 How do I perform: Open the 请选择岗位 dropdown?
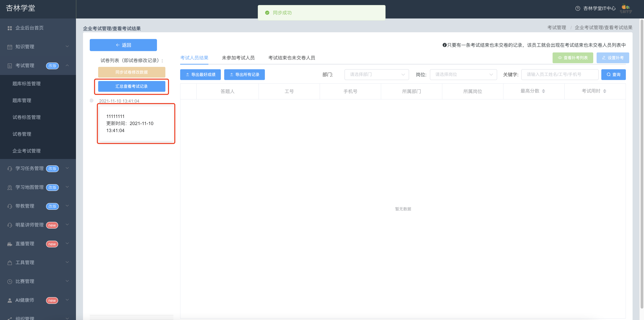tap(463, 74)
